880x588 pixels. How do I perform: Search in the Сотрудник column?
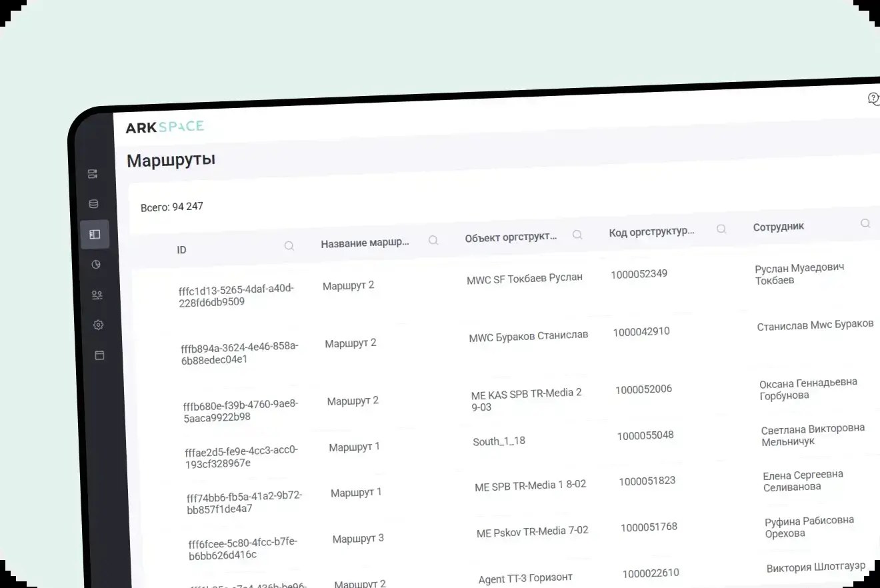[x=865, y=223]
